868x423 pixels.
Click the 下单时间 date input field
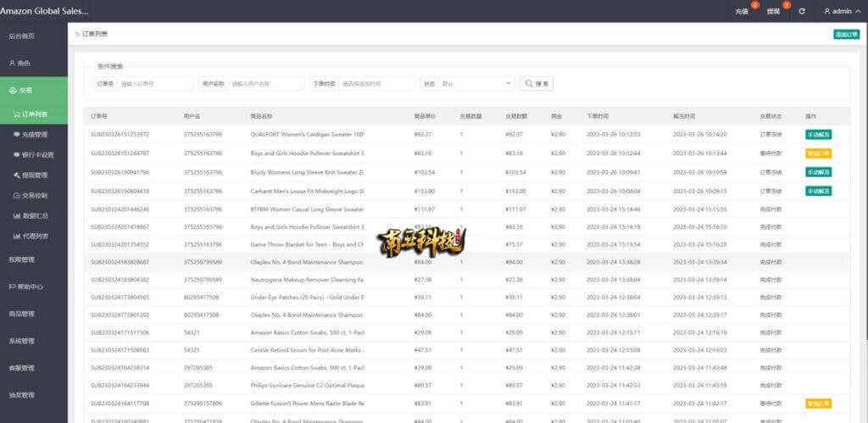click(376, 84)
